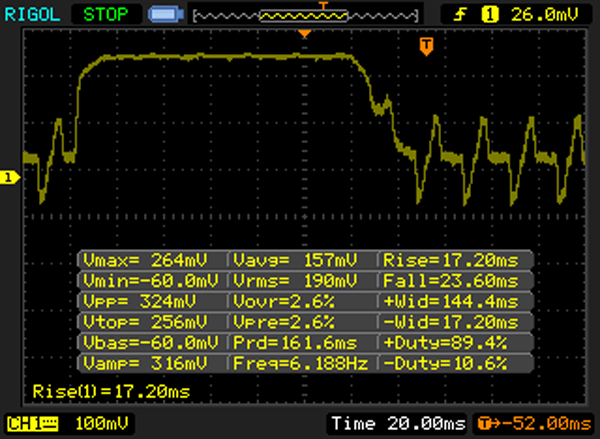
Task: Click the 100mV vertical scale value
Action: tap(101, 424)
